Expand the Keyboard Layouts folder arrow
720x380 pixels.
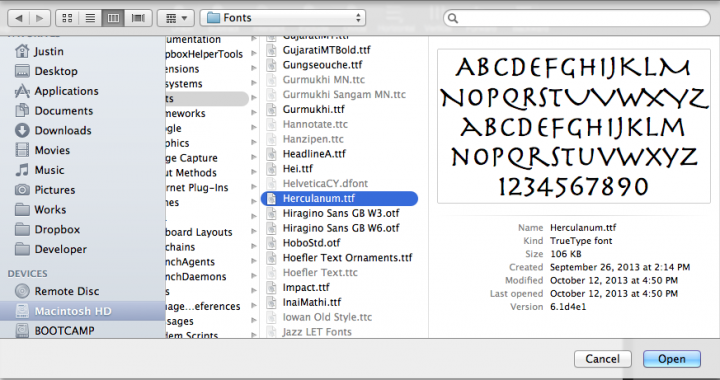253,232
